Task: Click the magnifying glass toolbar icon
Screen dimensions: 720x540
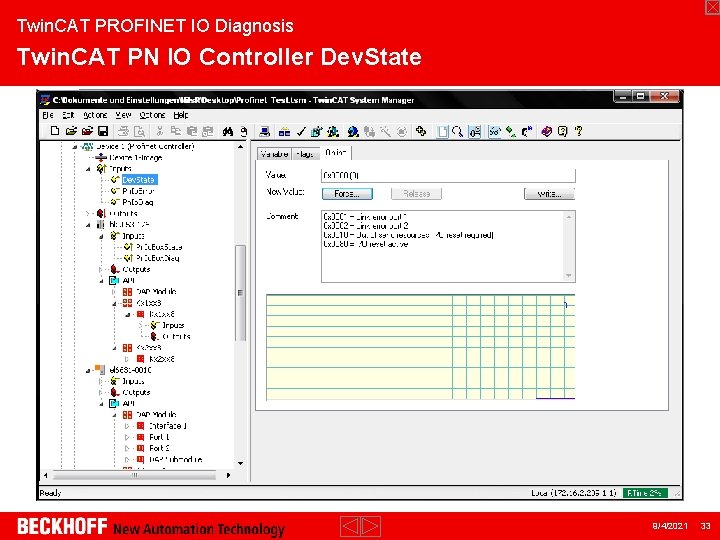Action: click(457, 132)
